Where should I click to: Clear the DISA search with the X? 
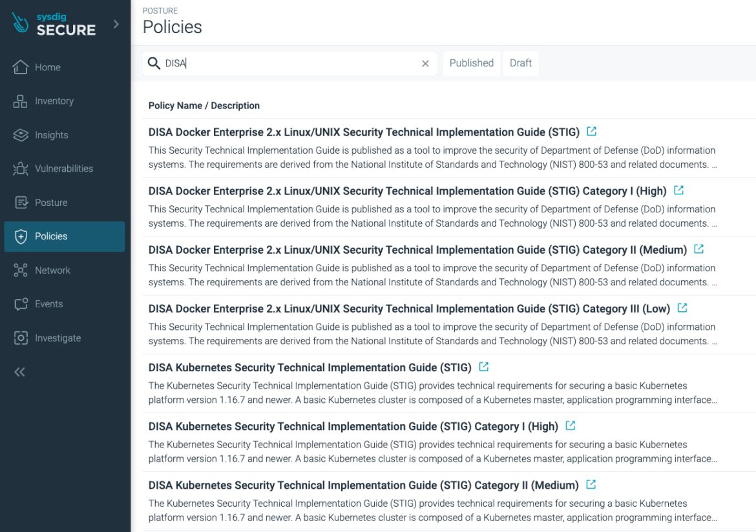[425, 63]
